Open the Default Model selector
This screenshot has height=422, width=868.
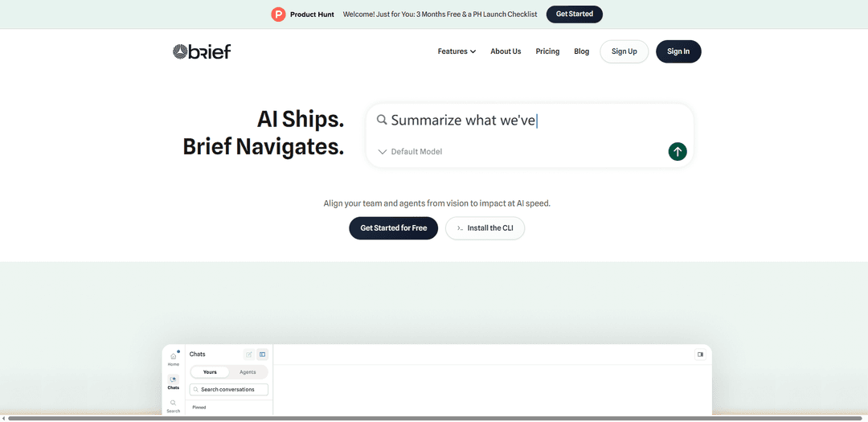tap(410, 152)
